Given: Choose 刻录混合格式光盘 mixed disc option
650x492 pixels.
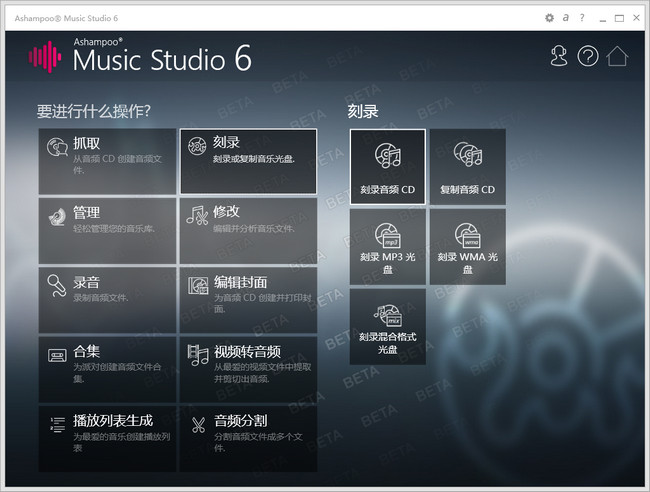Looking at the screenshot, I should point(388,327).
